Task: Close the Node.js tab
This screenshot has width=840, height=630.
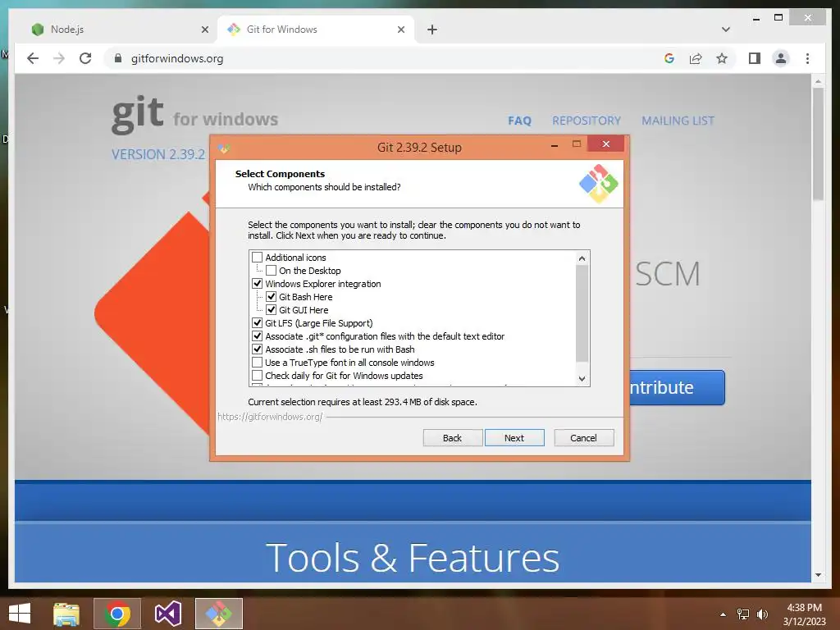Action: pyautogui.click(x=204, y=30)
